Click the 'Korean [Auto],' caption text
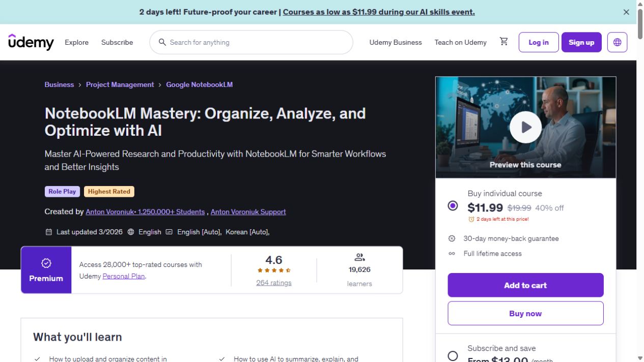Viewport: 644px width, 362px height. (x=247, y=232)
